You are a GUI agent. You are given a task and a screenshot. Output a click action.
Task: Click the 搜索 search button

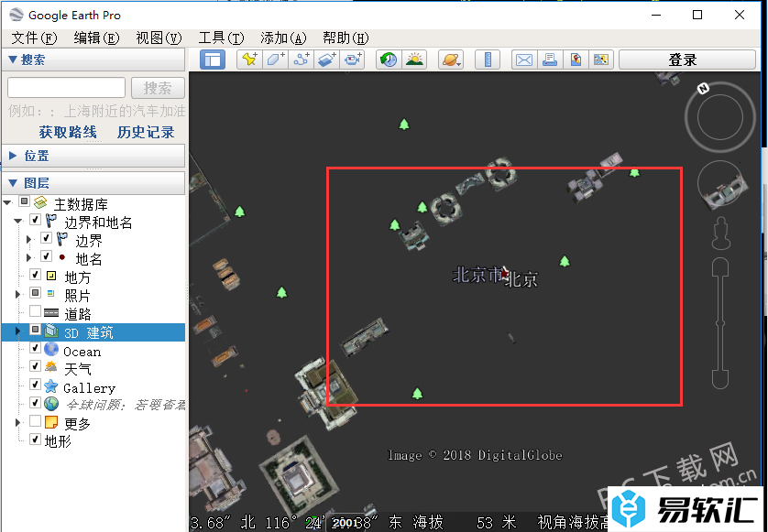coord(158,88)
